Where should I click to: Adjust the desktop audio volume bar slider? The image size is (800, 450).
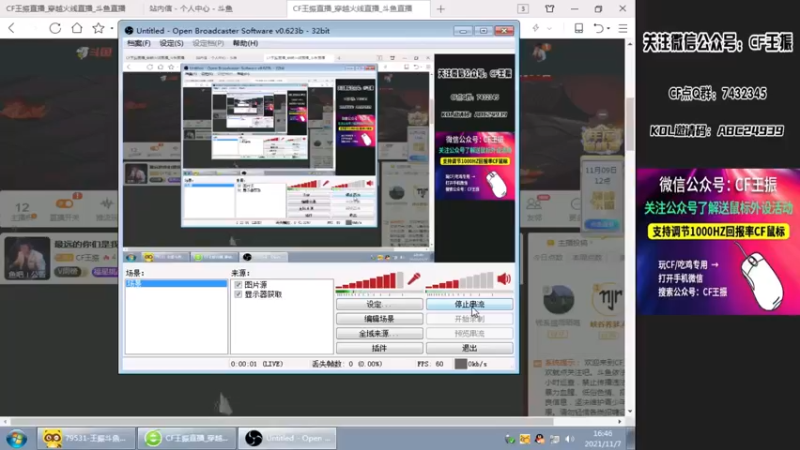(x=460, y=281)
